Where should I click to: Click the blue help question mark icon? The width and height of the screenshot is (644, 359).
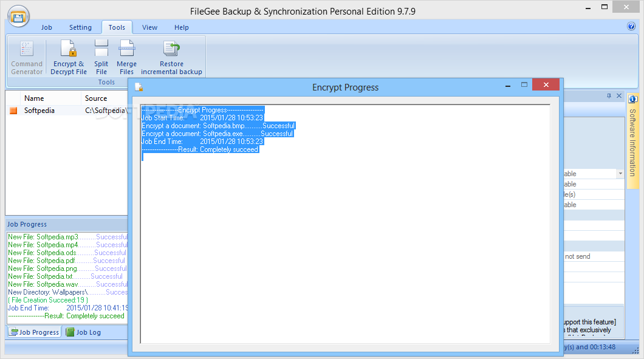631,26
